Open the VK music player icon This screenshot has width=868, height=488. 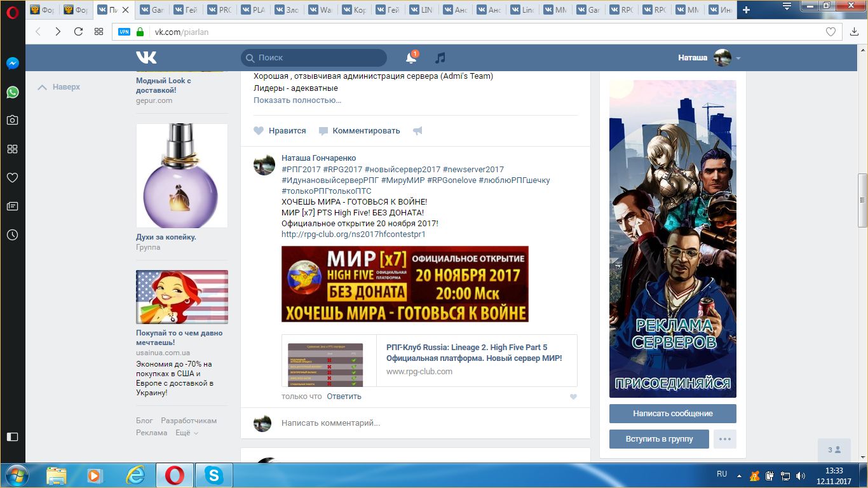point(440,58)
